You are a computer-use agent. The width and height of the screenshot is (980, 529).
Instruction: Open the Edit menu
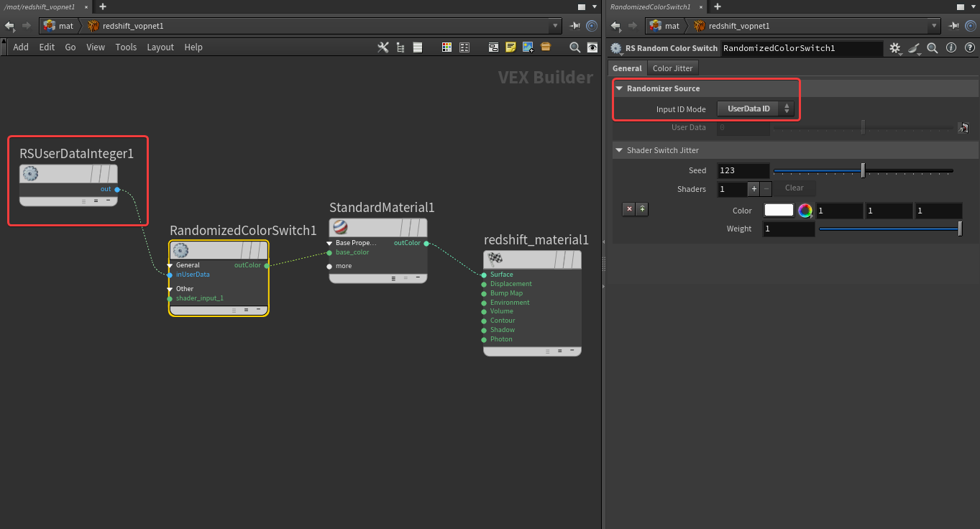coord(47,47)
